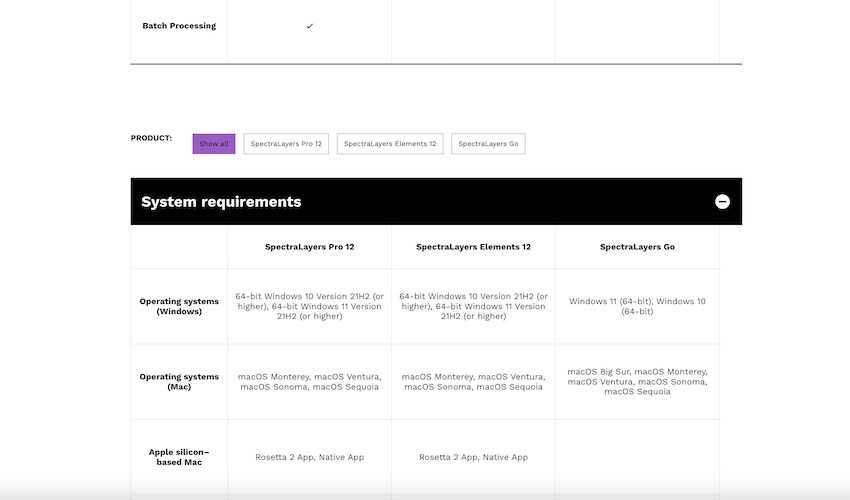Screen dimensions: 850x500
Task: Click the Batch Processing row label
Action: pos(179,26)
